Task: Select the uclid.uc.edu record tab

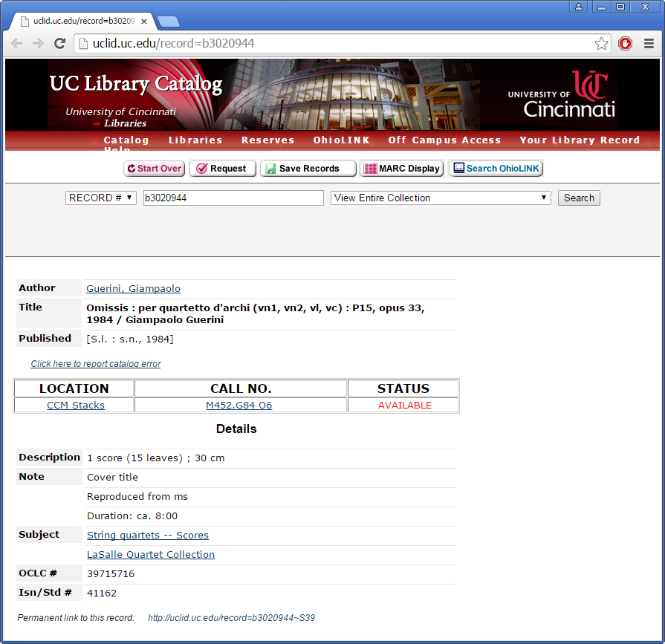Action: (84, 22)
